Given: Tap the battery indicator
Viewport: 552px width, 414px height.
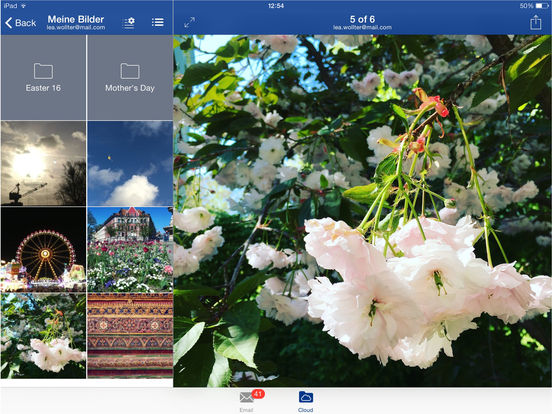Looking at the screenshot, I should [541, 6].
